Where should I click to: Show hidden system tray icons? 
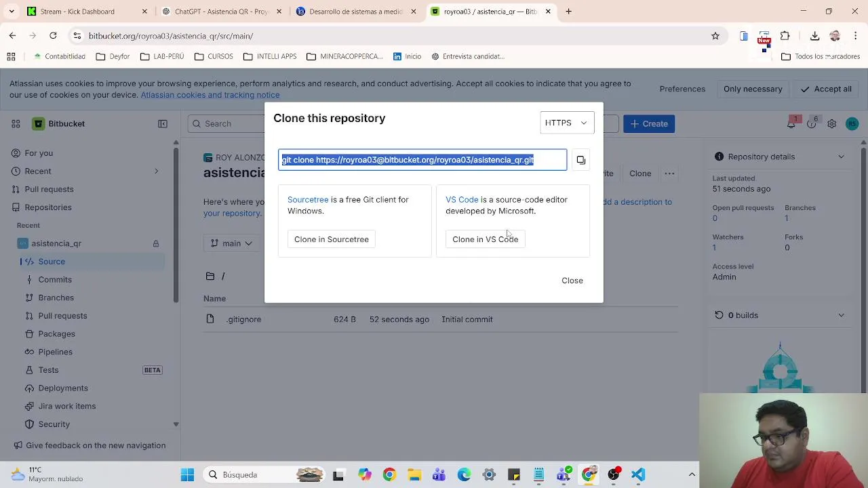pyautogui.click(x=692, y=474)
